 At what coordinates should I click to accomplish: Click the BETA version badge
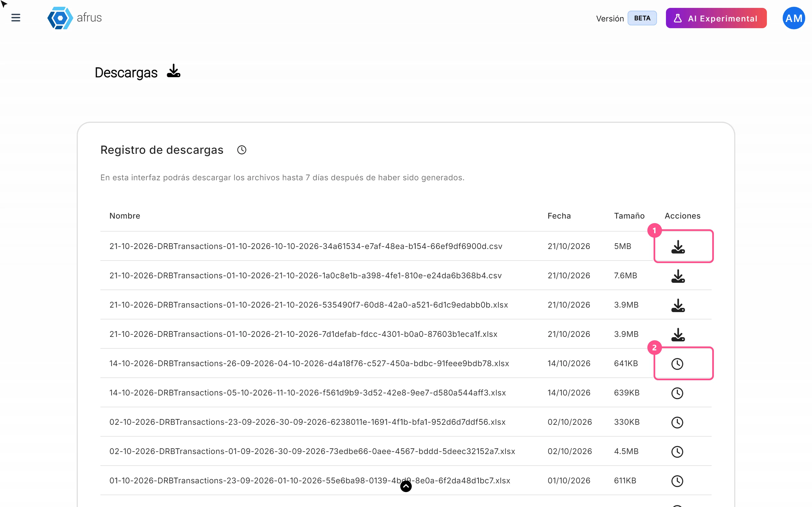[x=642, y=18]
